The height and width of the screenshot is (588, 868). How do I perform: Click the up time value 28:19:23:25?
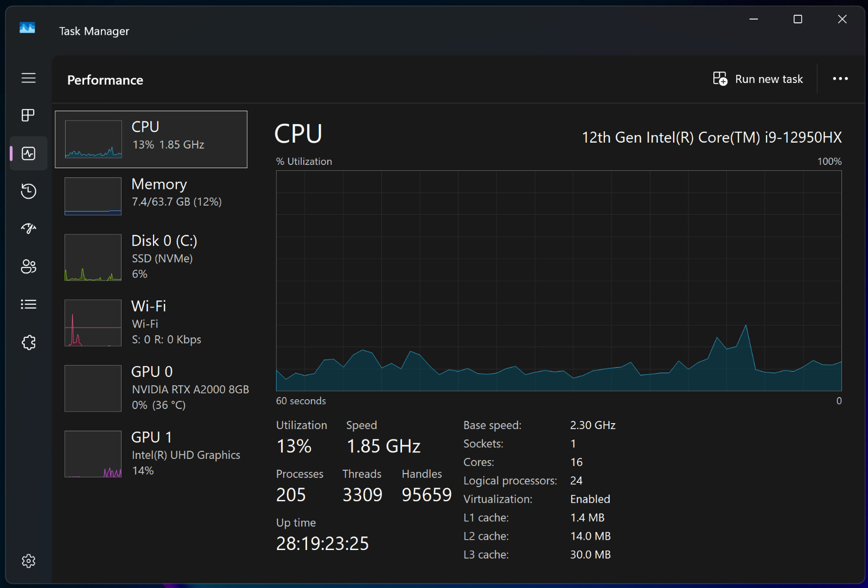click(323, 544)
